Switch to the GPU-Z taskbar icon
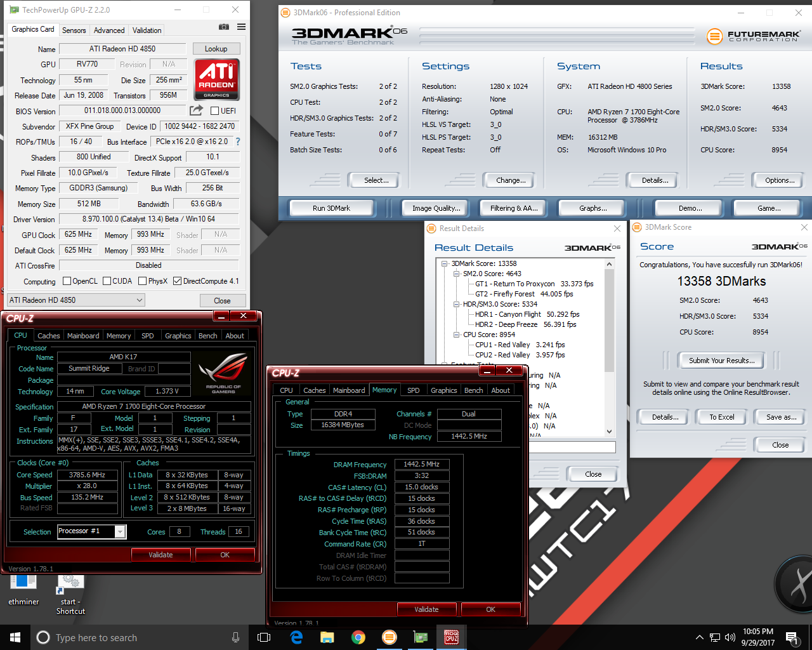 pos(421,637)
